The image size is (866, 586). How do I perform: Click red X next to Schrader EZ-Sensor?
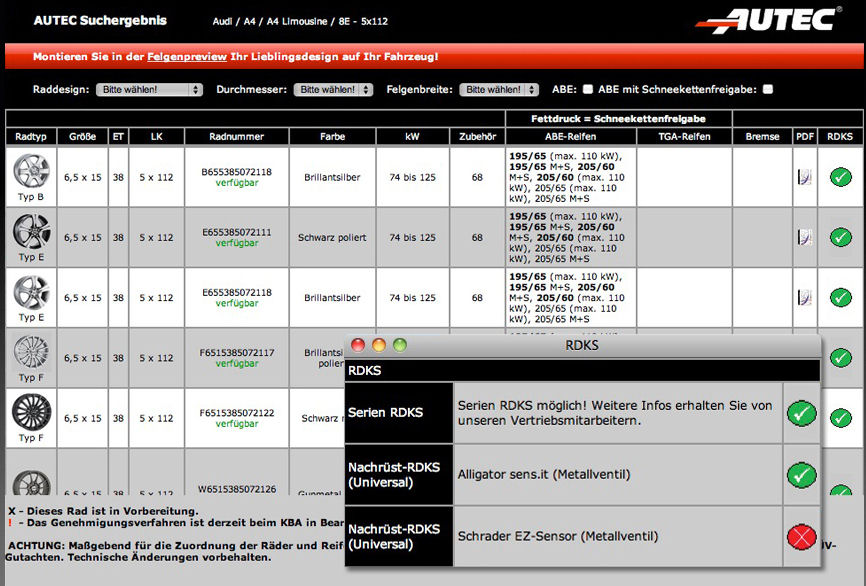pyautogui.click(x=801, y=537)
